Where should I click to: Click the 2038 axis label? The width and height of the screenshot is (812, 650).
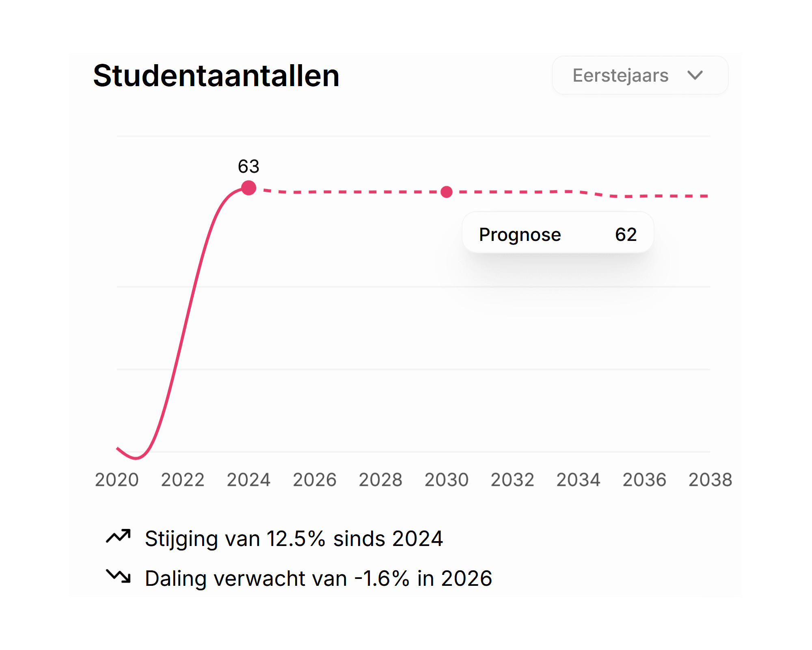click(710, 480)
